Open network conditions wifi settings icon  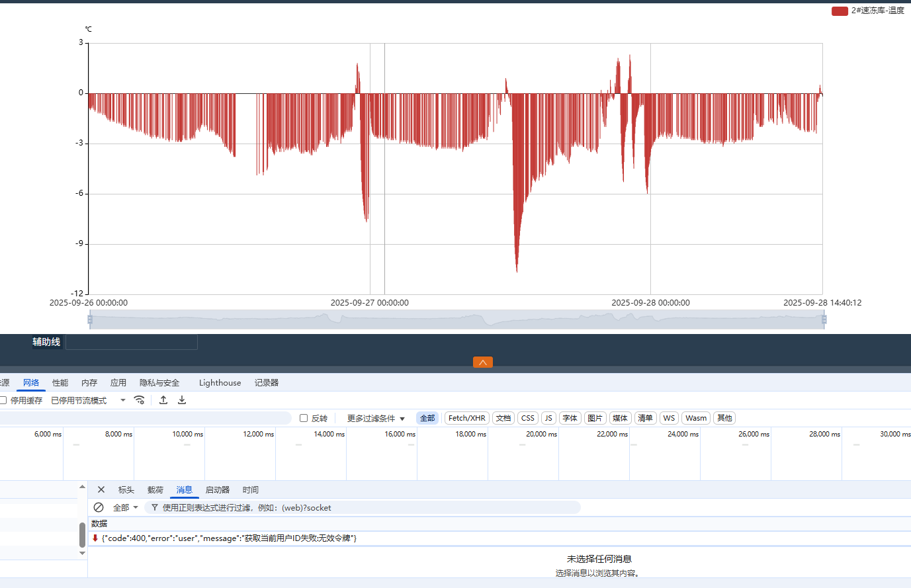[139, 400]
